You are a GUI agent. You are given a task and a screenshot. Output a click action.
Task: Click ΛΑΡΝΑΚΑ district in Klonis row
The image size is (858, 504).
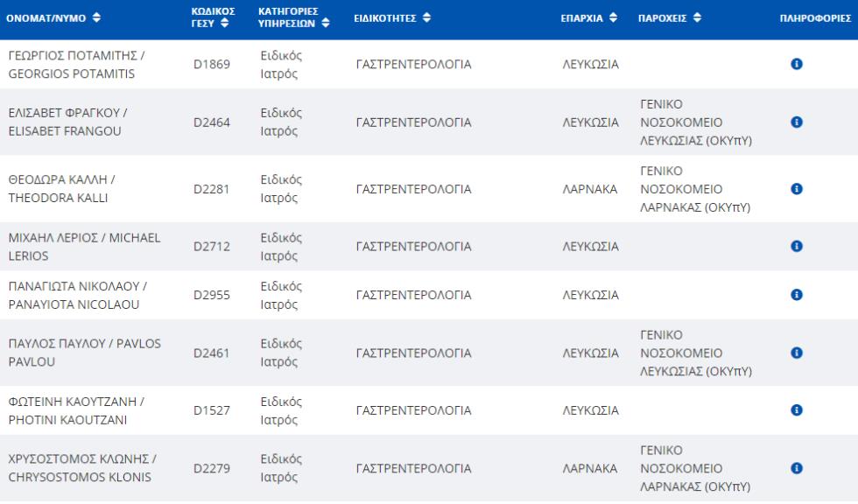point(590,468)
